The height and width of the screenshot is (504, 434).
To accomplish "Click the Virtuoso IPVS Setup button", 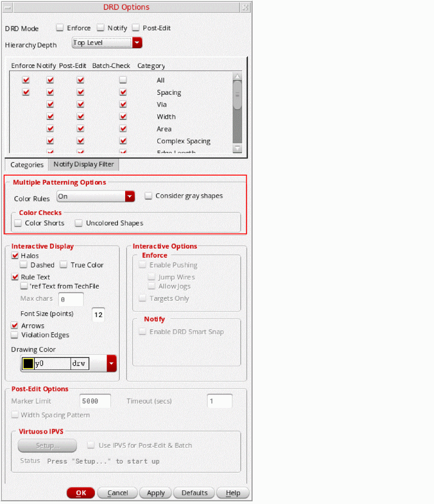I will click(47, 445).
